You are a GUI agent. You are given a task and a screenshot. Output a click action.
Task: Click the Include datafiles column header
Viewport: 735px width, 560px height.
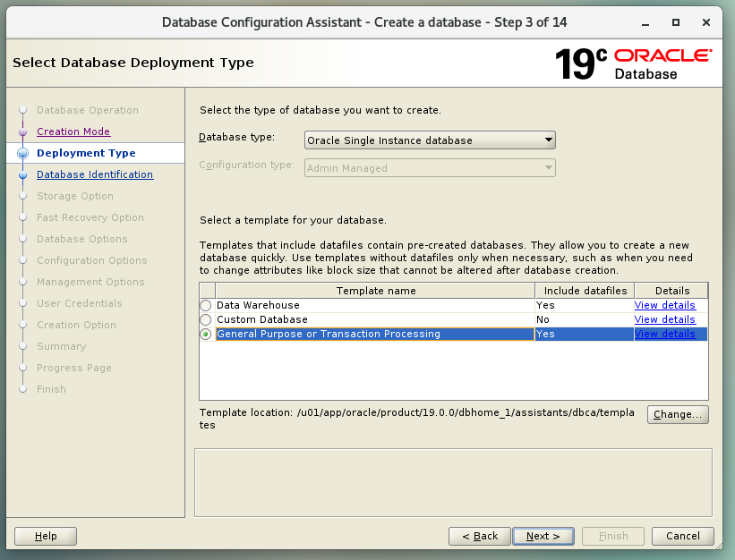pyautogui.click(x=584, y=291)
